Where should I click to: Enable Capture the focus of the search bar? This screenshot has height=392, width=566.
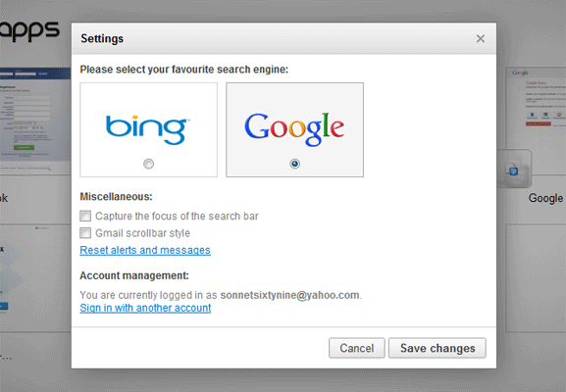point(85,216)
